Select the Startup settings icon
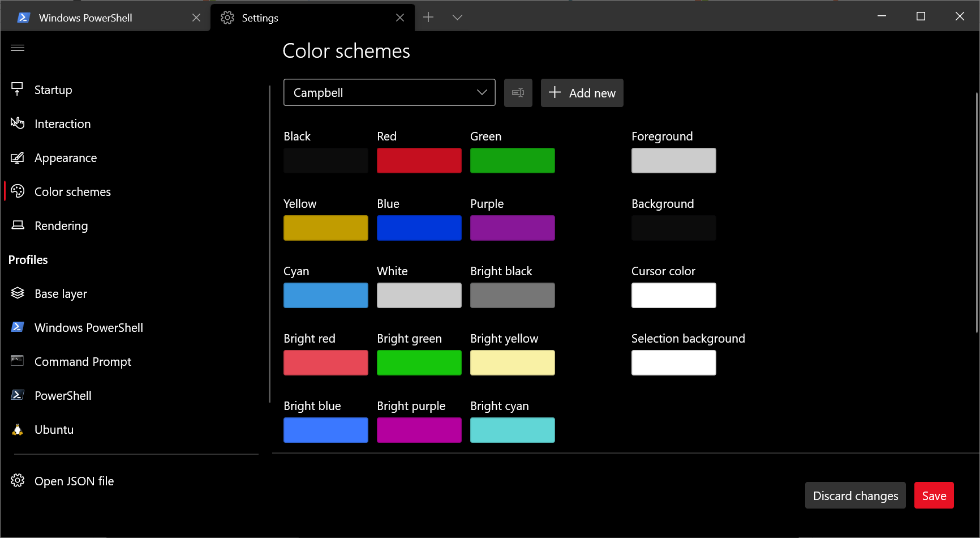 [x=17, y=89]
